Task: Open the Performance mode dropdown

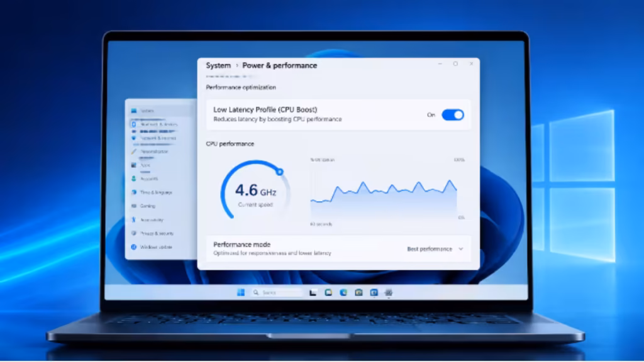Action: (x=435, y=249)
